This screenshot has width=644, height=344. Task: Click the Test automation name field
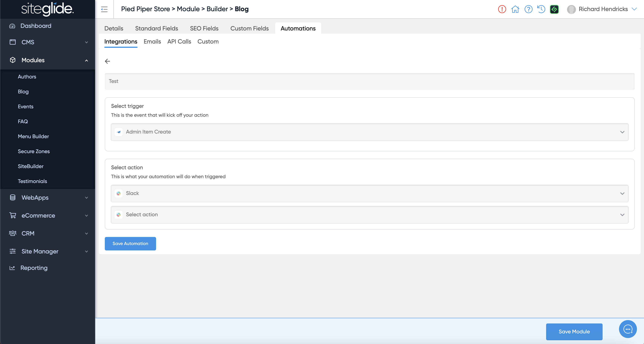(370, 81)
